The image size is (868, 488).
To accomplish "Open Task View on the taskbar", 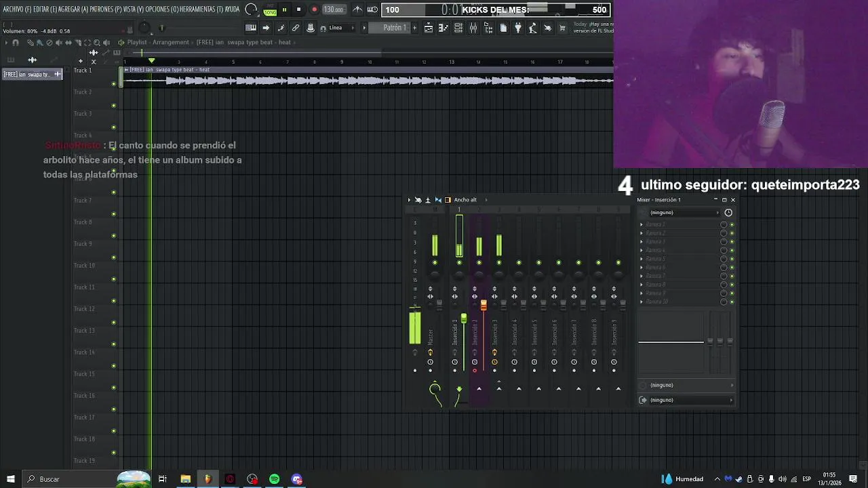I will pos(163,479).
